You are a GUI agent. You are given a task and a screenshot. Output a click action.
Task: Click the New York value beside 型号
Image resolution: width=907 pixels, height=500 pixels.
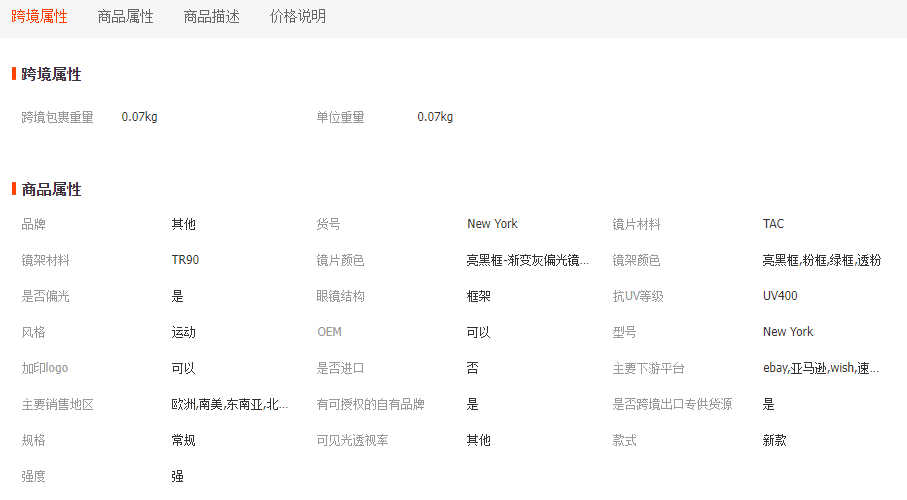pos(788,332)
